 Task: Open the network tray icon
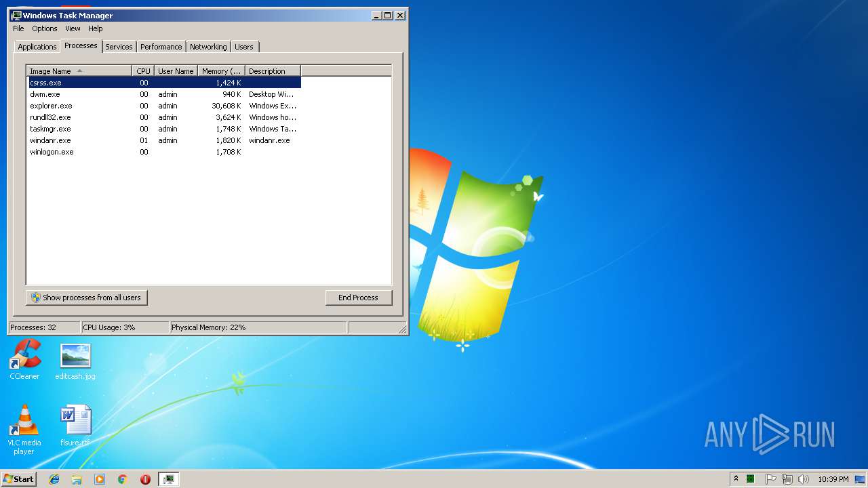point(787,479)
